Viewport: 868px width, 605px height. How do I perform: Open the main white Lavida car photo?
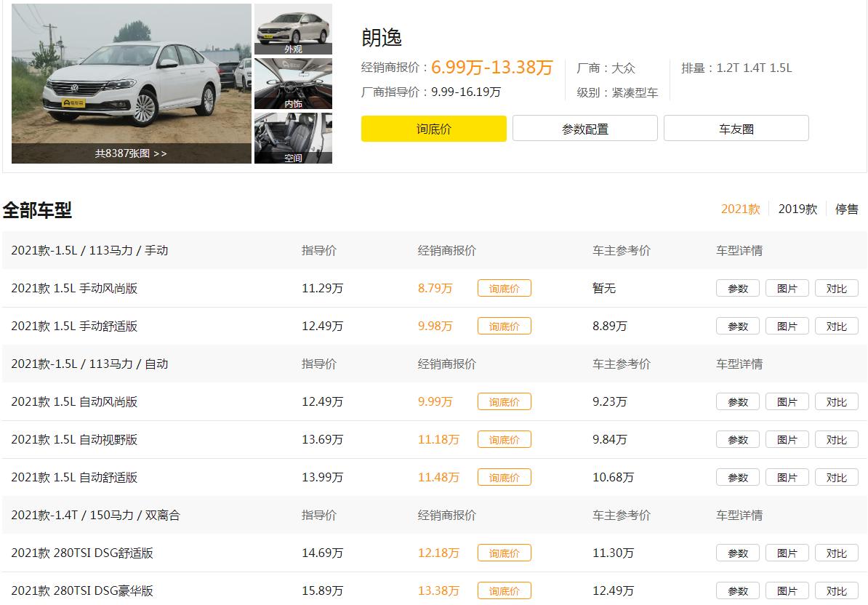pyautogui.click(x=131, y=84)
